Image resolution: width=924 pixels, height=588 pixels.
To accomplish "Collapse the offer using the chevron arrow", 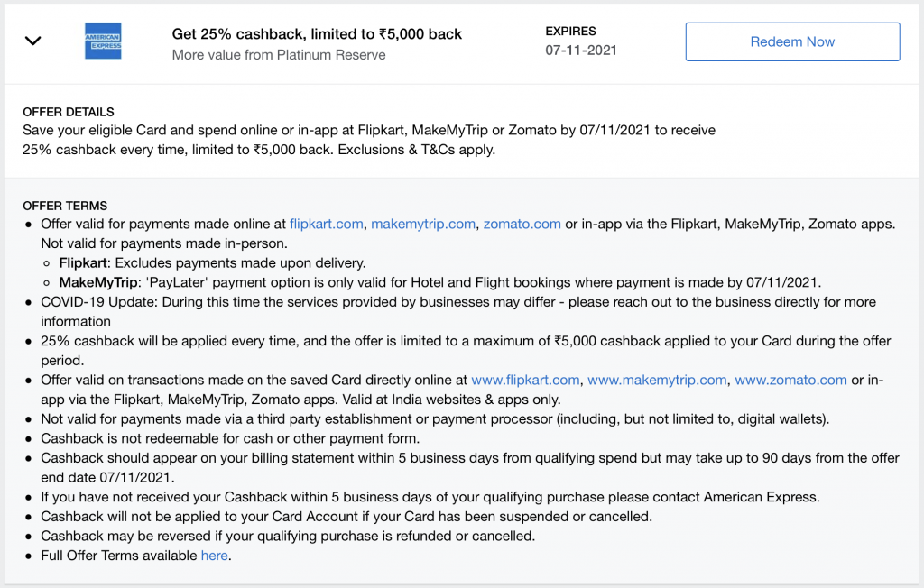I will point(33,41).
